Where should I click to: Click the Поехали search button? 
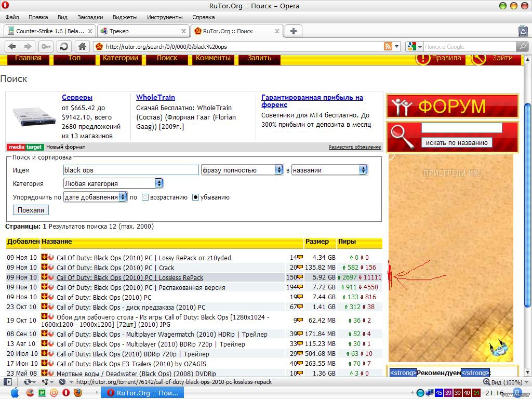(x=31, y=210)
